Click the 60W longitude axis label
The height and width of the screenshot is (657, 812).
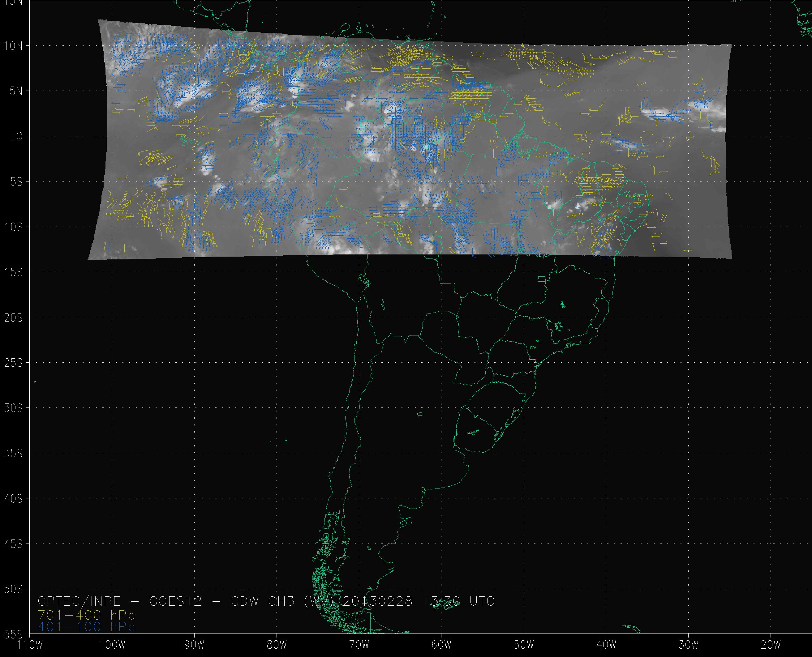(441, 645)
